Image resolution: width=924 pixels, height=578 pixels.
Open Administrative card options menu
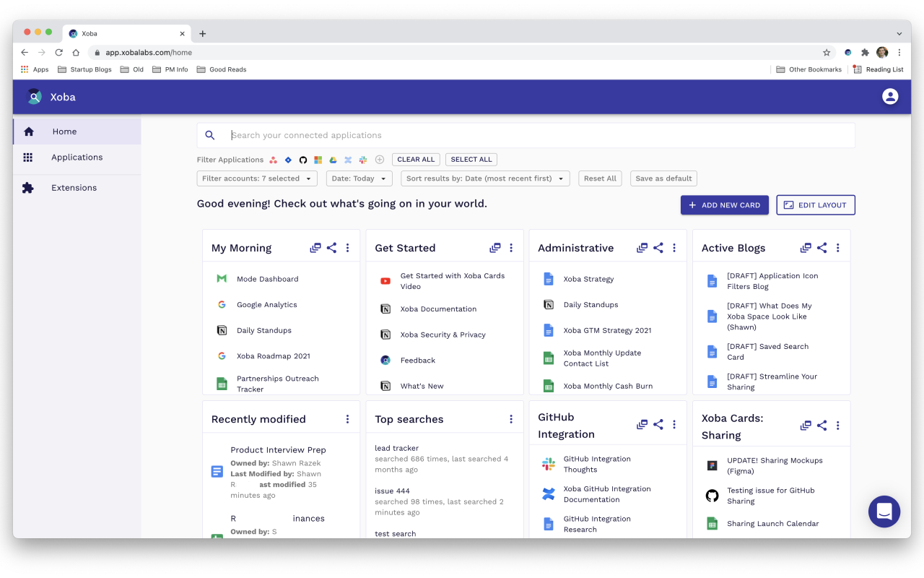674,248
